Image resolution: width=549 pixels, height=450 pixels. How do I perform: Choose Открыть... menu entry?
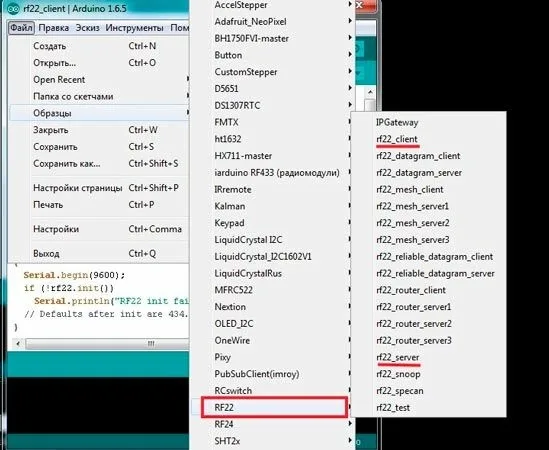pyautogui.click(x=99, y=63)
